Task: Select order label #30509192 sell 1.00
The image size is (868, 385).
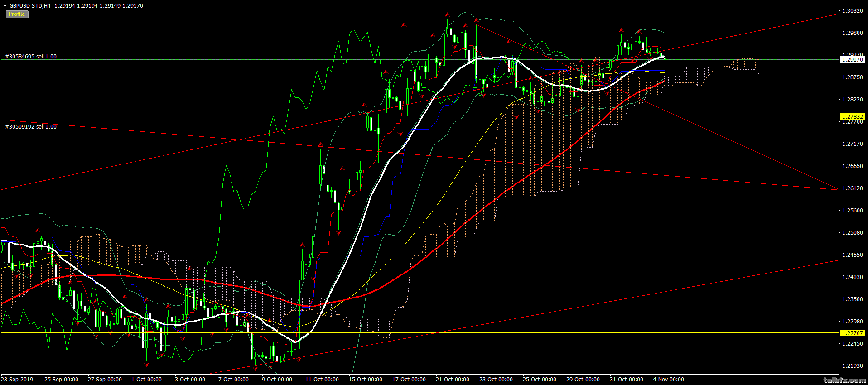Action: tap(31, 127)
